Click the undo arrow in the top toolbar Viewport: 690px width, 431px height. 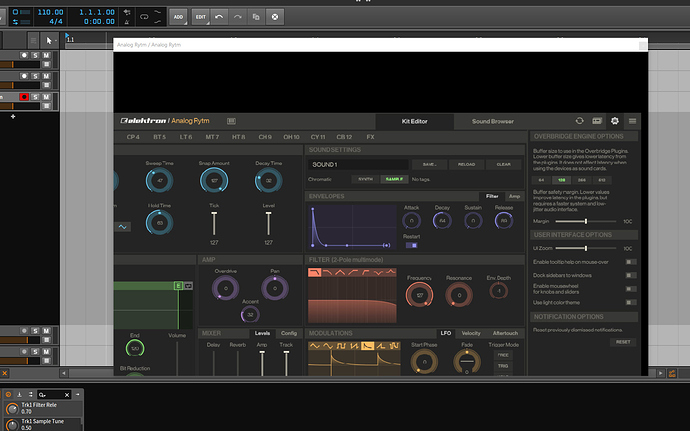click(219, 17)
